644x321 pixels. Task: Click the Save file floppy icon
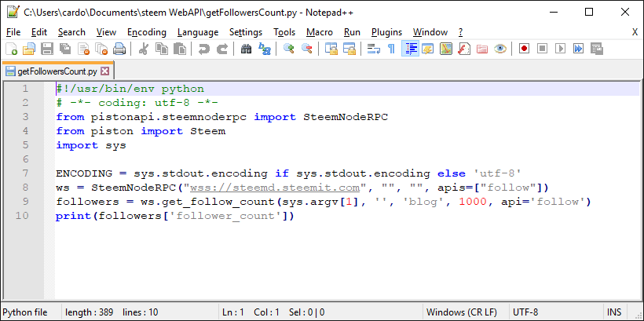point(47,49)
